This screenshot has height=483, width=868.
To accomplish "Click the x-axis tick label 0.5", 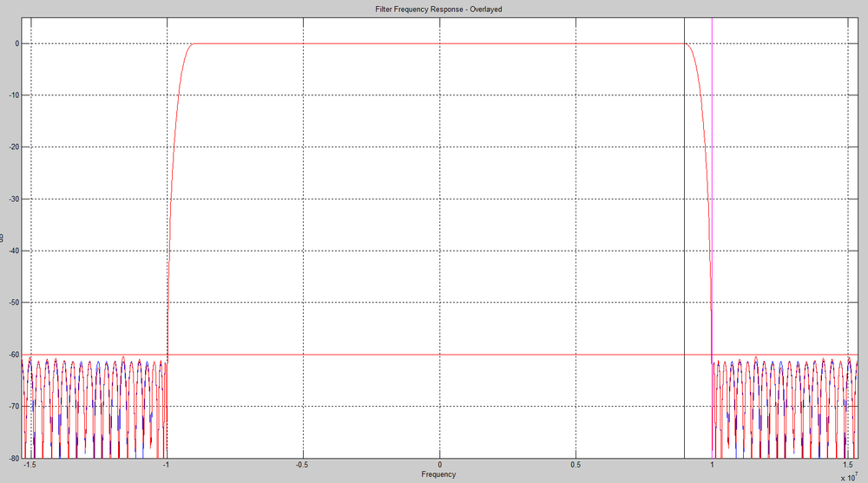I will coord(575,465).
